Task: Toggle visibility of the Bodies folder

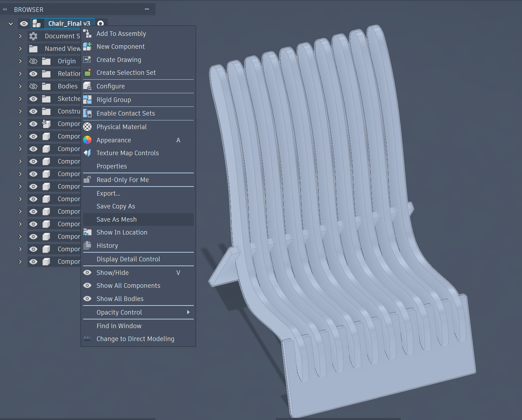Action: pyautogui.click(x=33, y=86)
